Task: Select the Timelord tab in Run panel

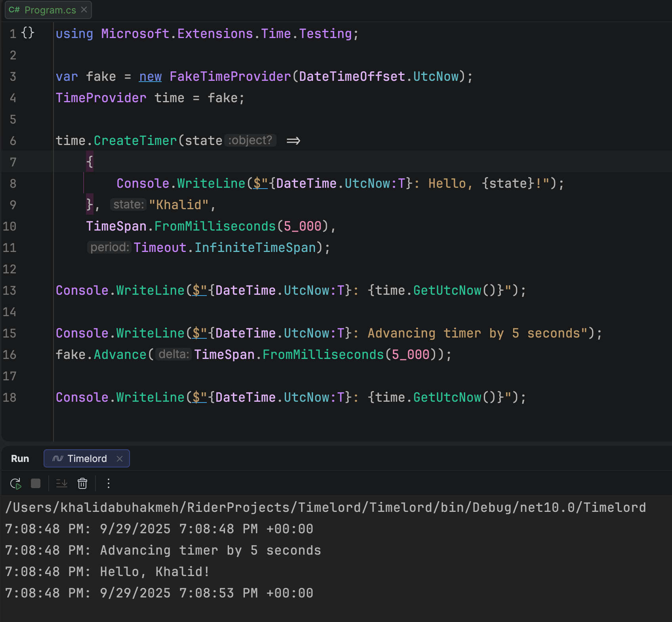Action: [87, 458]
